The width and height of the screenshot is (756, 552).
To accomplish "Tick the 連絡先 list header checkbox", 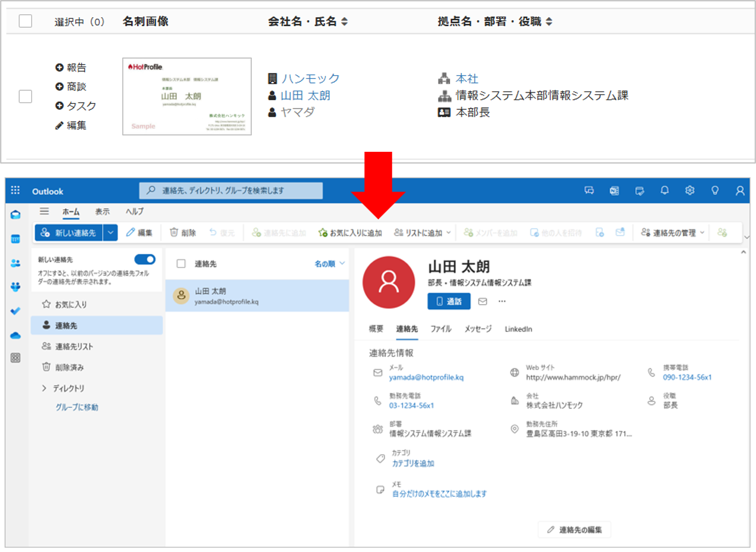I will [x=182, y=263].
